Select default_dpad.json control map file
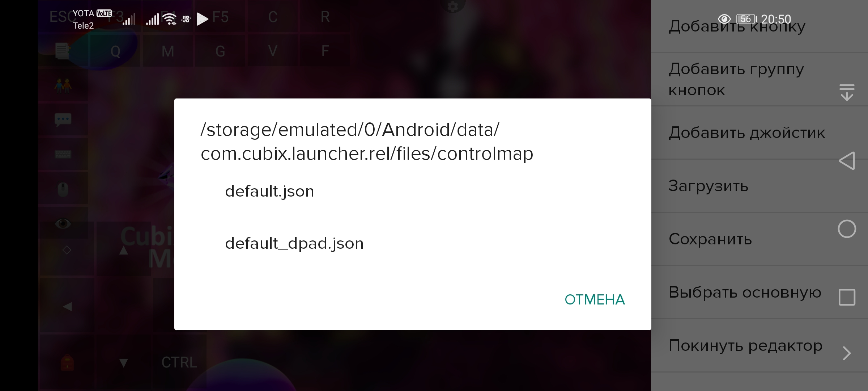 coord(412,243)
